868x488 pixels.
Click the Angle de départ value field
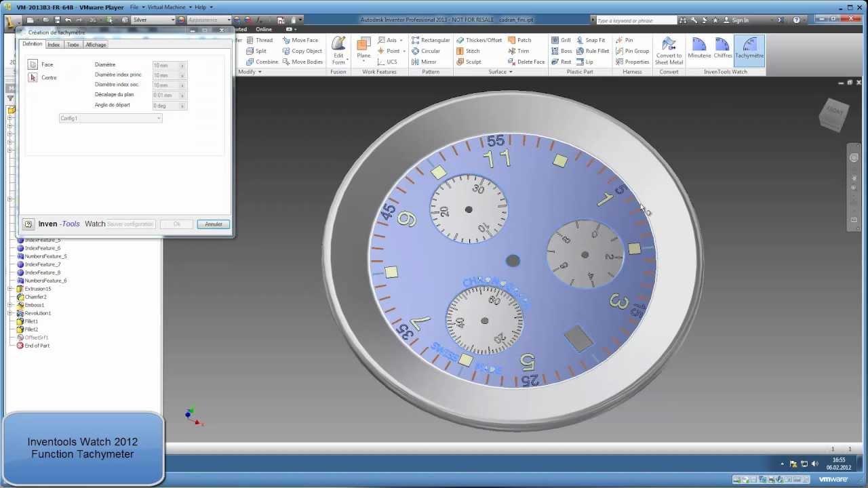[x=169, y=106]
